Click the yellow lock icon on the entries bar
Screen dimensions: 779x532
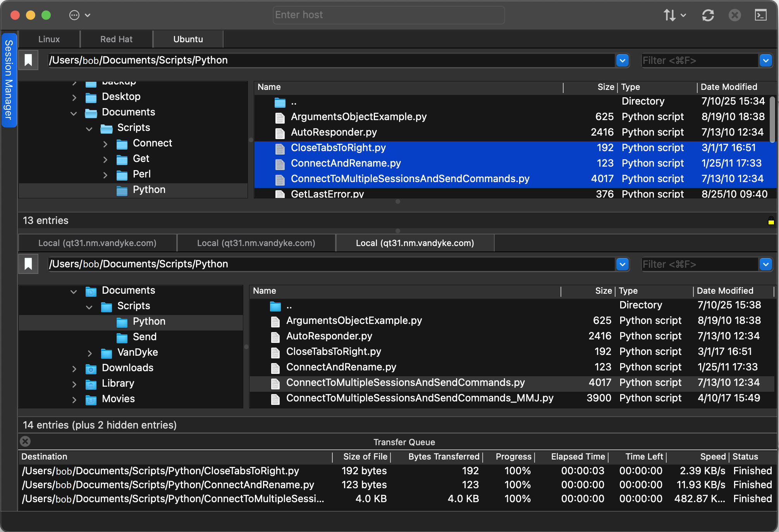770,222
